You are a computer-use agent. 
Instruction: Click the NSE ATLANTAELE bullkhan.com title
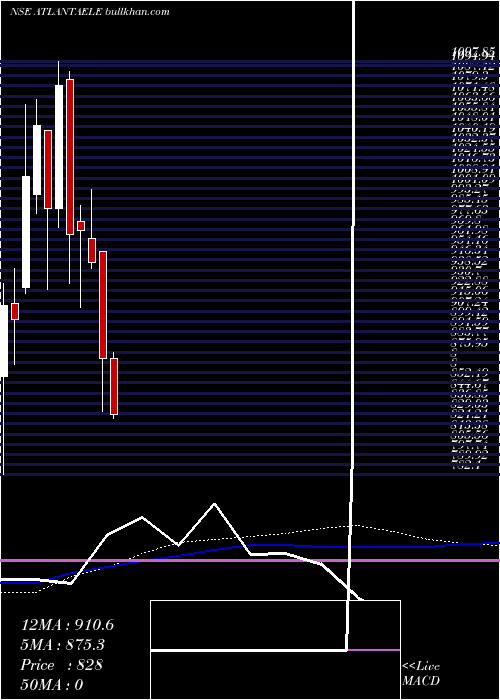pos(90,12)
